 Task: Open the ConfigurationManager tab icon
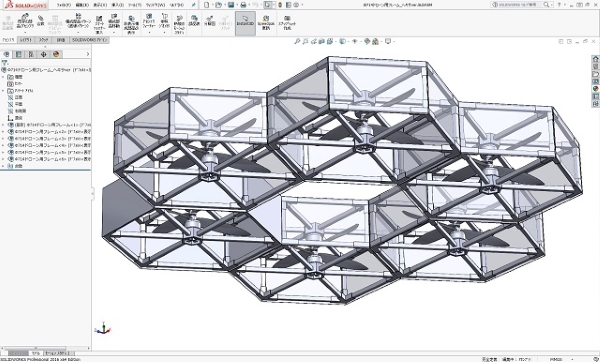31,54
